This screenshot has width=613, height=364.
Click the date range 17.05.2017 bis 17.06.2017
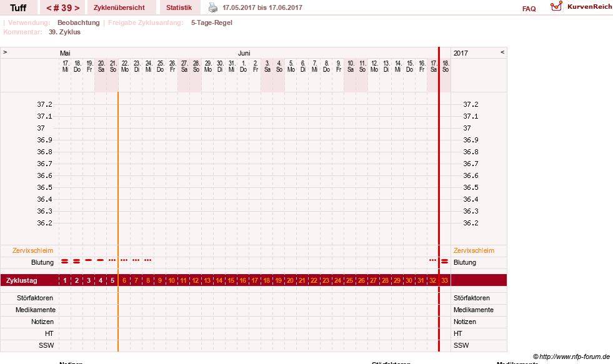pos(262,7)
